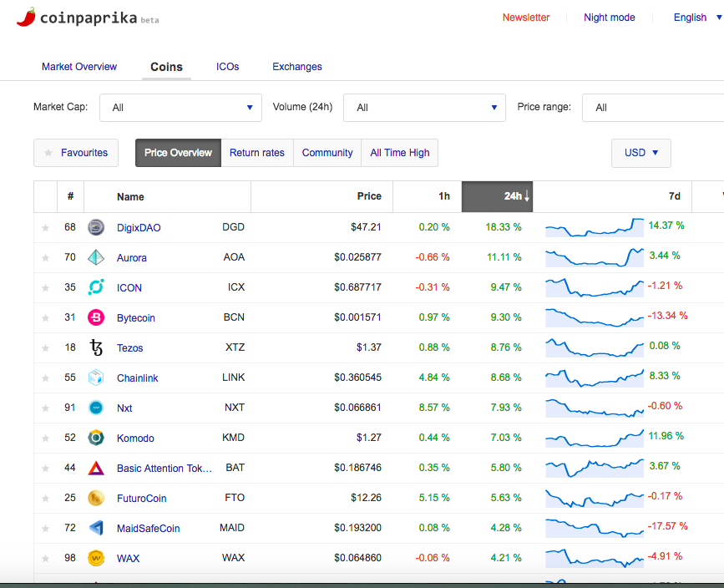The height and width of the screenshot is (588, 724).
Task: Click the Aurora coin icon
Action: point(96,257)
